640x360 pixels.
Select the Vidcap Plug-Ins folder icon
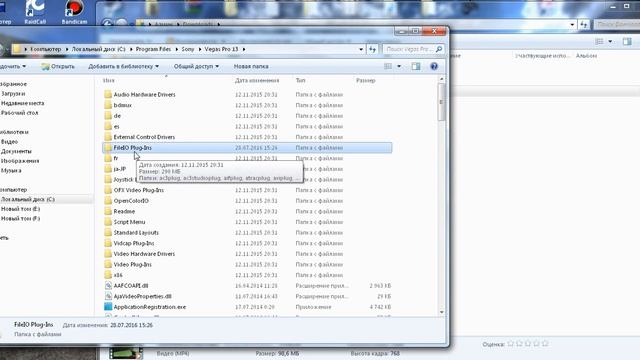click(x=108, y=243)
